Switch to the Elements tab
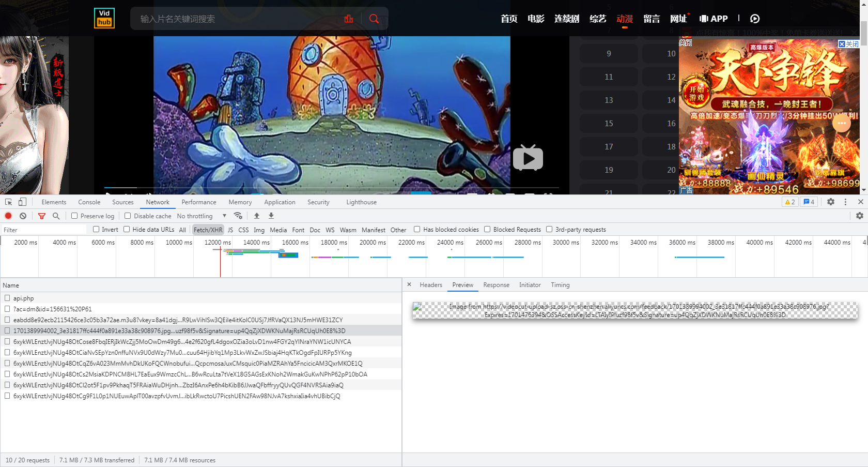Image resolution: width=868 pixels, height=467 pixels. pos(54,202)
